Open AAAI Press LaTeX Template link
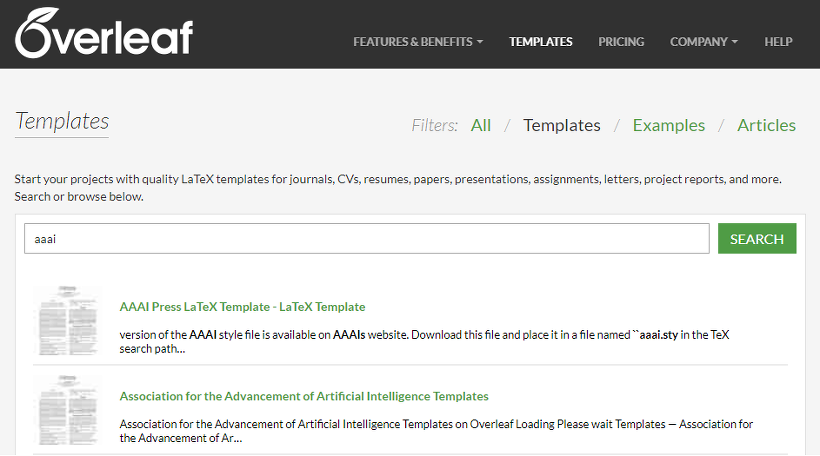Screen dimensions: 820x456 (x=242, y=307)
